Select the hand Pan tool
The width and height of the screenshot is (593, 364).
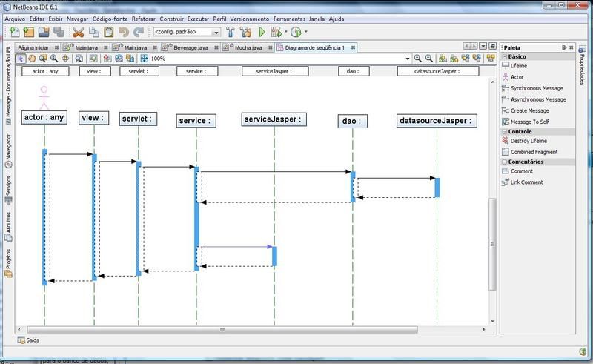(x=32, y=59)
